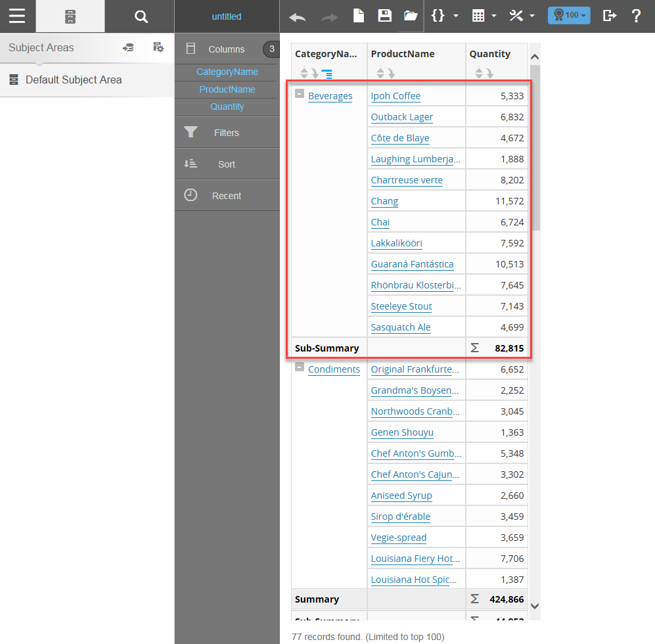Create a new report document

pos(359,16)
